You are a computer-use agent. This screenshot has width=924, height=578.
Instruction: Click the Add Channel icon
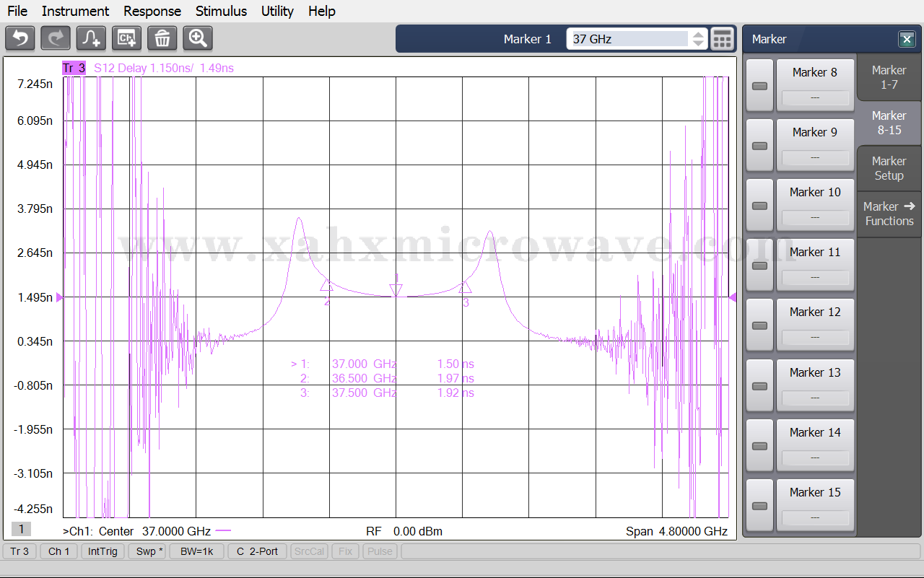(x=127, y=38)
